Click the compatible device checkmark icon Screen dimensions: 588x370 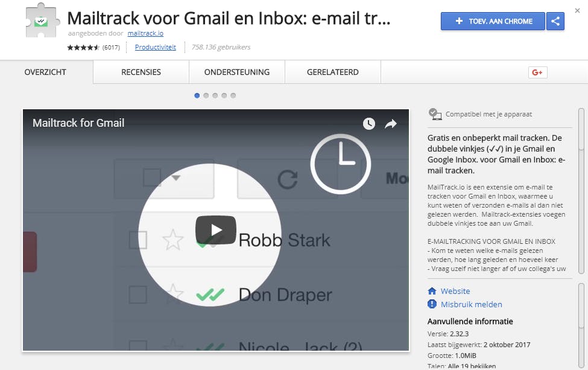(x=435, y=114)
